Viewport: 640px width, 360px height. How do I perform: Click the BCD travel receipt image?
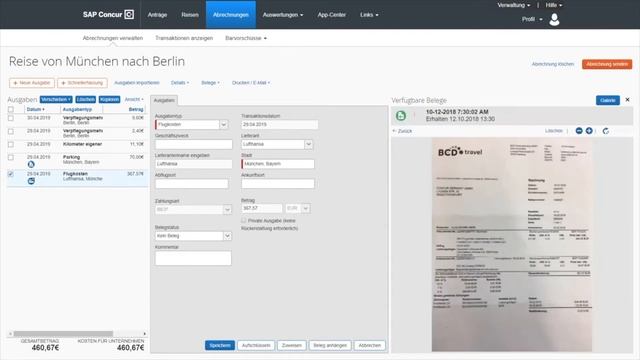pos(512,244)
